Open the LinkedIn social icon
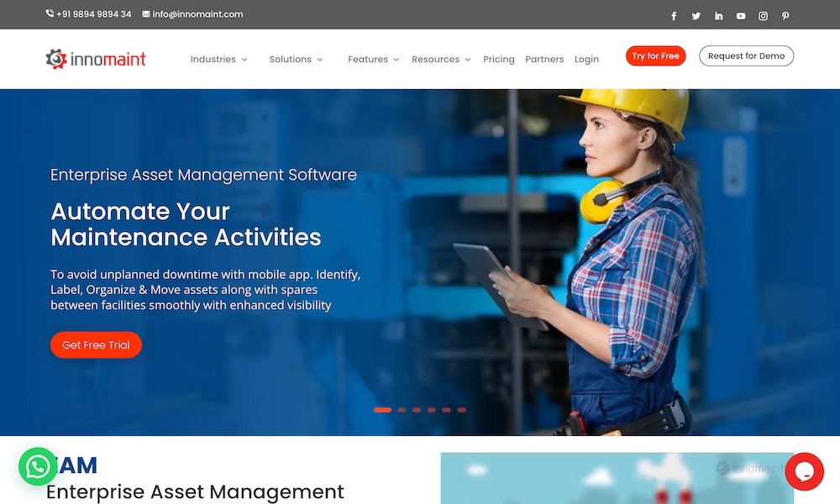 pyautogui.click(x=719, y=16)
